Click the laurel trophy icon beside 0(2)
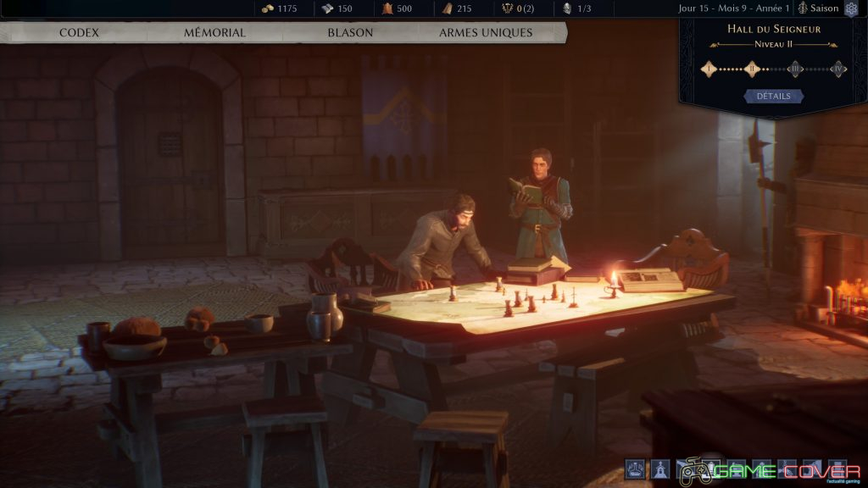The image size is (868, 488). click(x=507, y=8)
